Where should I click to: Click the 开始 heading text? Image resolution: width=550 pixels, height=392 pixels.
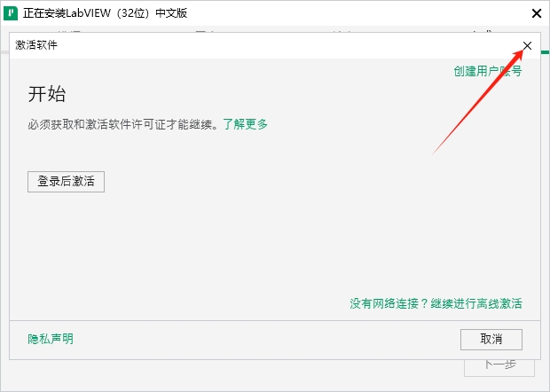click(47, 94)
